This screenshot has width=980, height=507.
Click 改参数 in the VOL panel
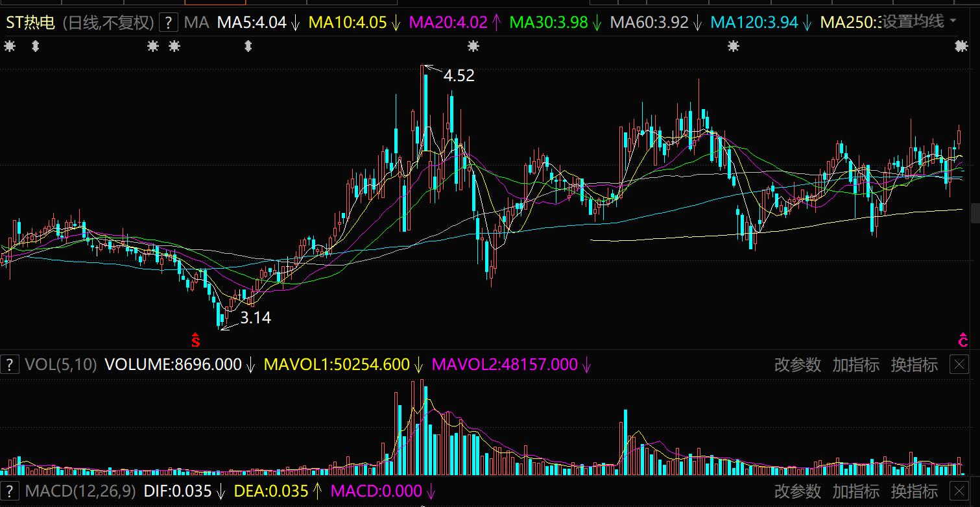[798, 365]
